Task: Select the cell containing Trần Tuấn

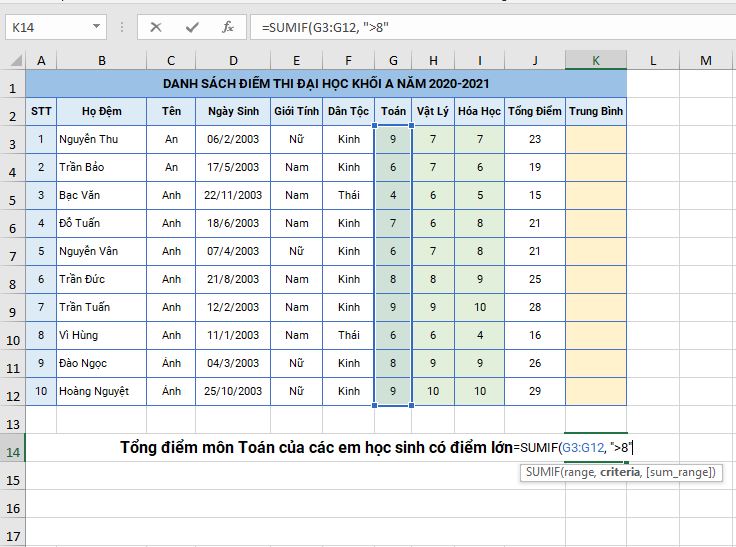Action: [x=102, y=308]
